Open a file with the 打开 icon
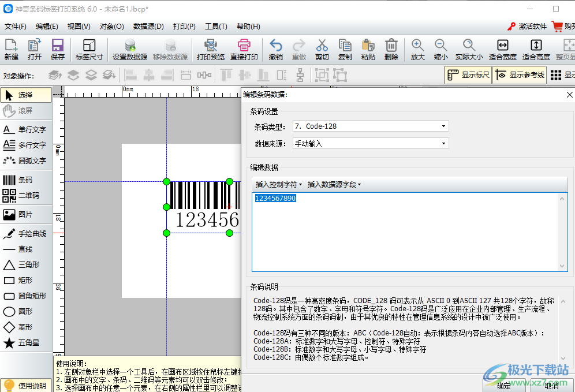The height and width of the screenshot is (392, 575). click(35, 50)
